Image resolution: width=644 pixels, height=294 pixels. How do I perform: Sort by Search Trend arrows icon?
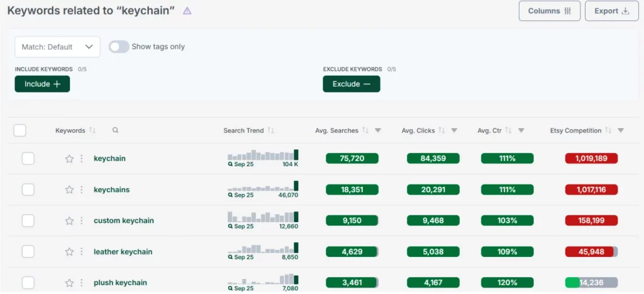(x=271, y=130)
